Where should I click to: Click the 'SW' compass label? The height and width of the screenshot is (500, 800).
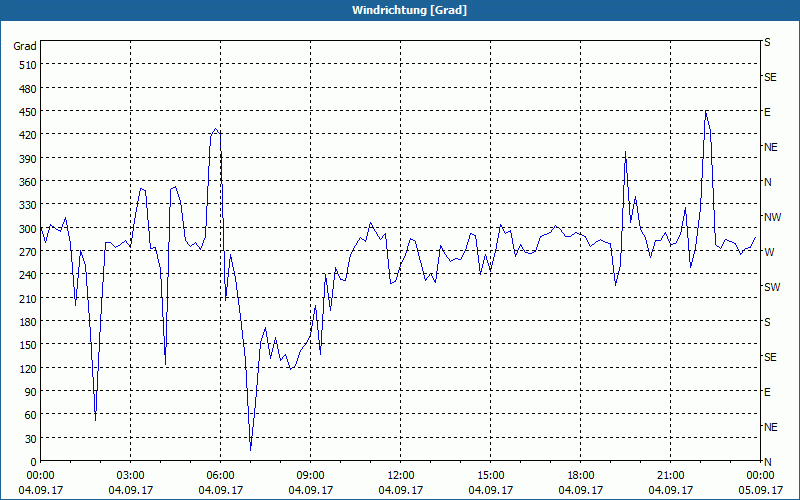[x=772, y=287]
